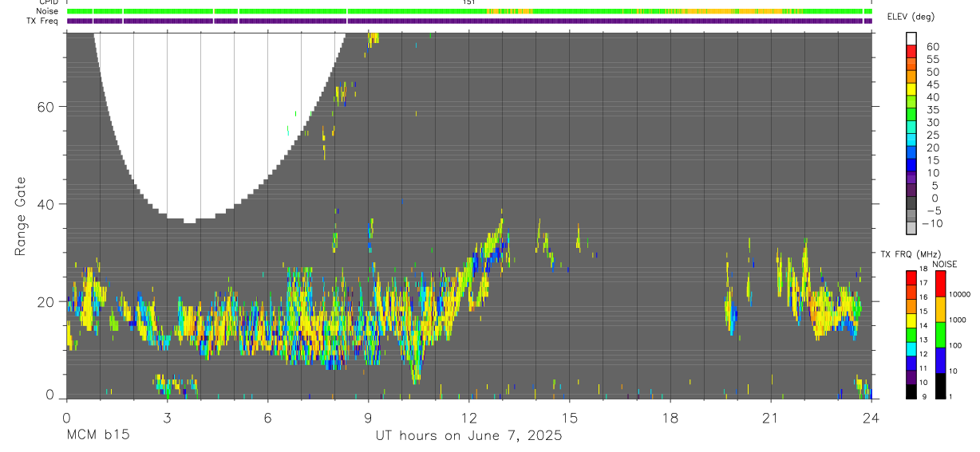
Task: Click the UT hours on June 7, 2025 title
Action: coord(469,435)
